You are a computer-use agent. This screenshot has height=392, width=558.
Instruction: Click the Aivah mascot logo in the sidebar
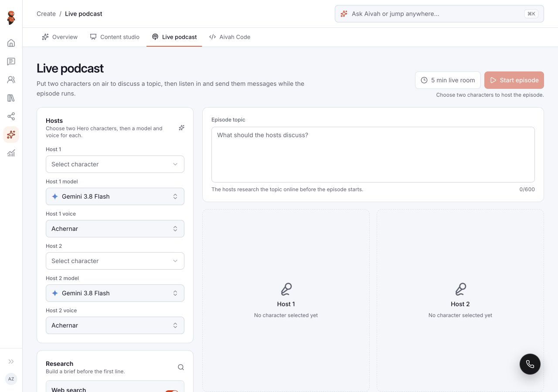11,18
